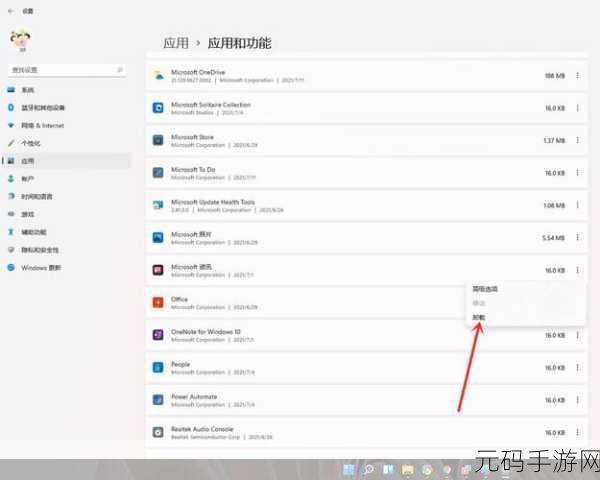Screen dimensions: 600x480
Task: Click the Microsoft 照片 (Photos) app icon
Action: click(158, 237)
